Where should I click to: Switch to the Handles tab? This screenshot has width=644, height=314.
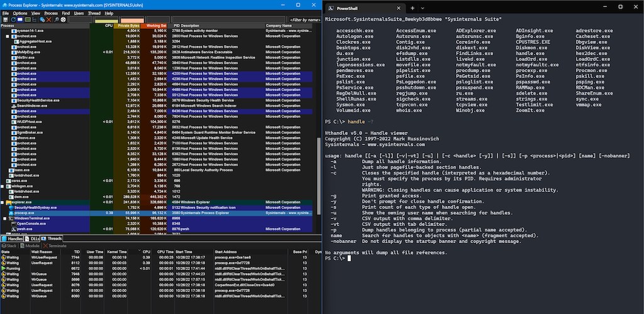coord(13,239)
